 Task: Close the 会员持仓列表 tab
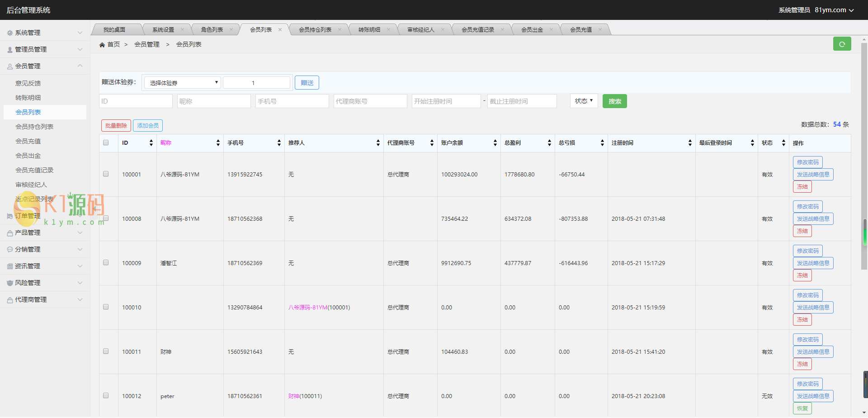click(x=340, y=30)
